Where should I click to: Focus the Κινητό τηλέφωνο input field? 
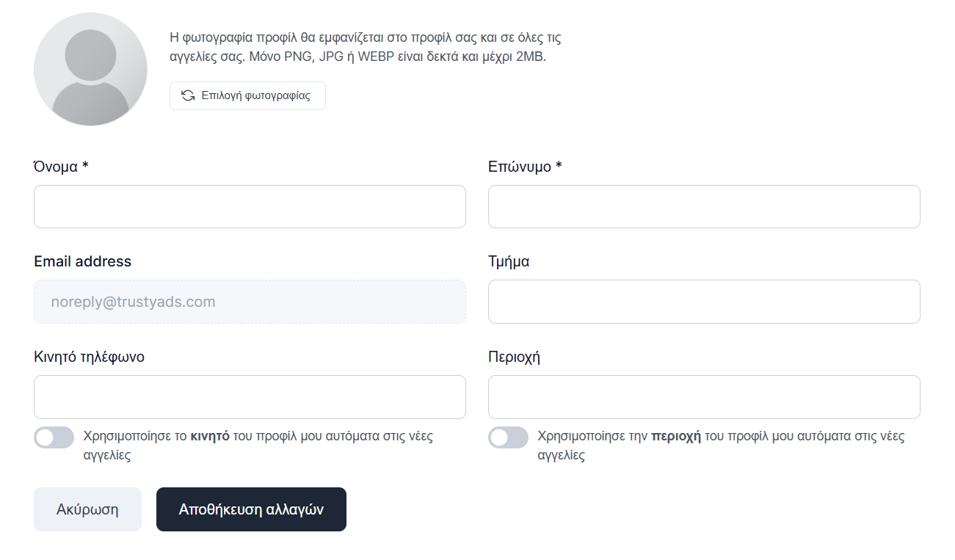(250, 397)
